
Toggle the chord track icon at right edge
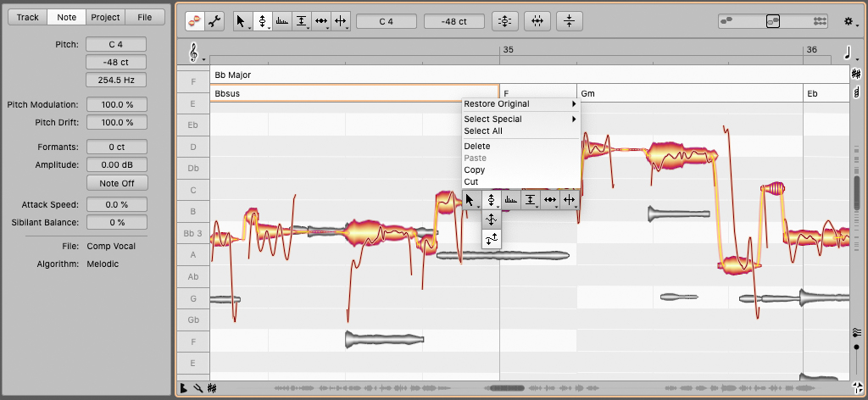pos(856,92)
